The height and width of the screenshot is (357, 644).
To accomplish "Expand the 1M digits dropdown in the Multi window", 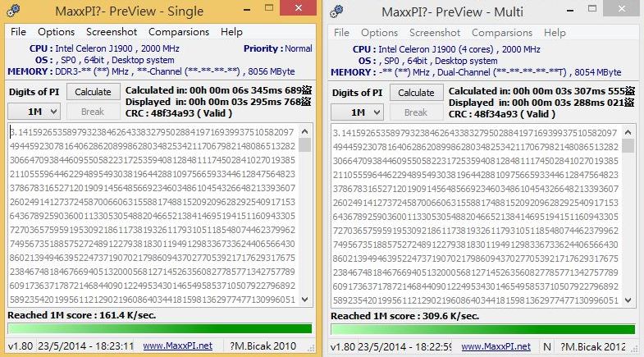I will pos(358,112).
